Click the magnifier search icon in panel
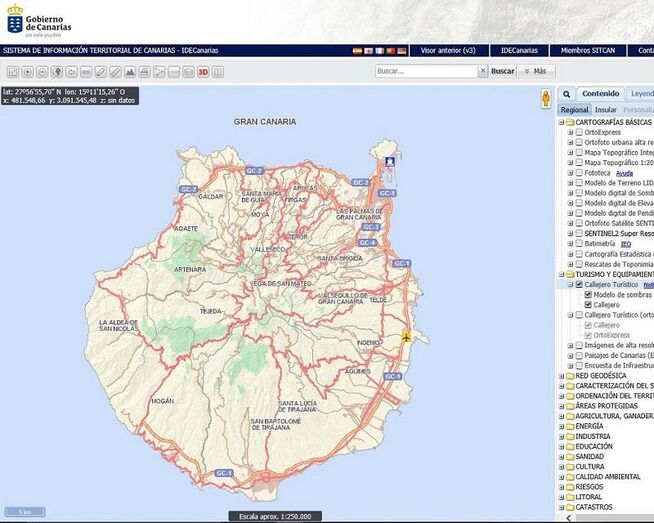This screenshot has width=654, height=523. (x=567, y=94)
